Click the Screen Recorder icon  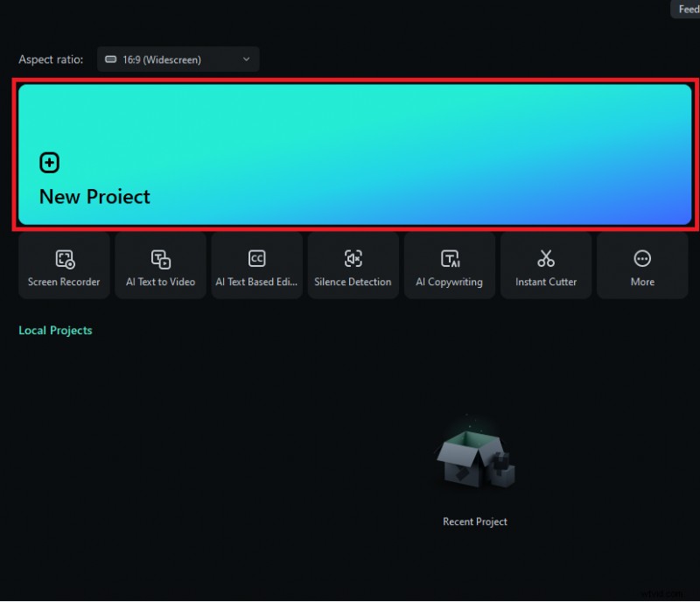pyautogui.click(x=64, y=258)
